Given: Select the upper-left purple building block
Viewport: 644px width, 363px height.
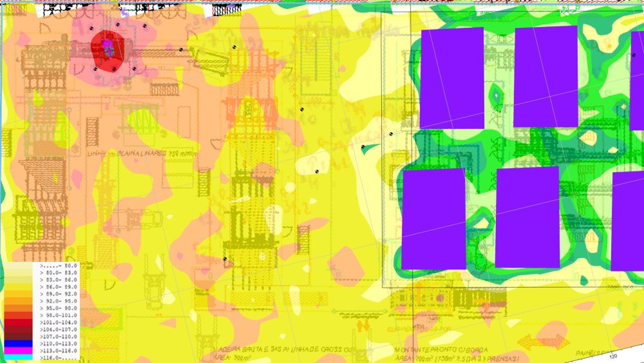Looking at the screenshot, I should pos(452,78).
